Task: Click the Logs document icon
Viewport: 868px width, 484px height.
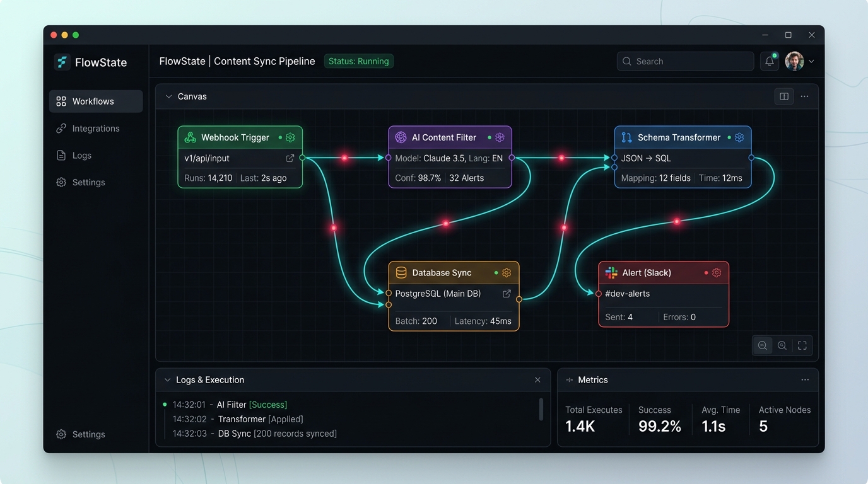Action: 61,156
